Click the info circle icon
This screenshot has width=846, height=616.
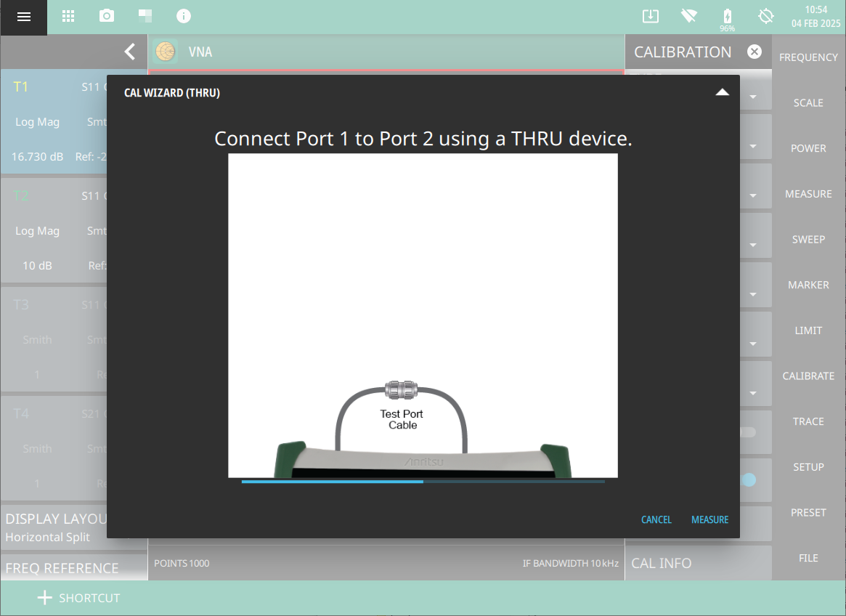coord(184,16)
